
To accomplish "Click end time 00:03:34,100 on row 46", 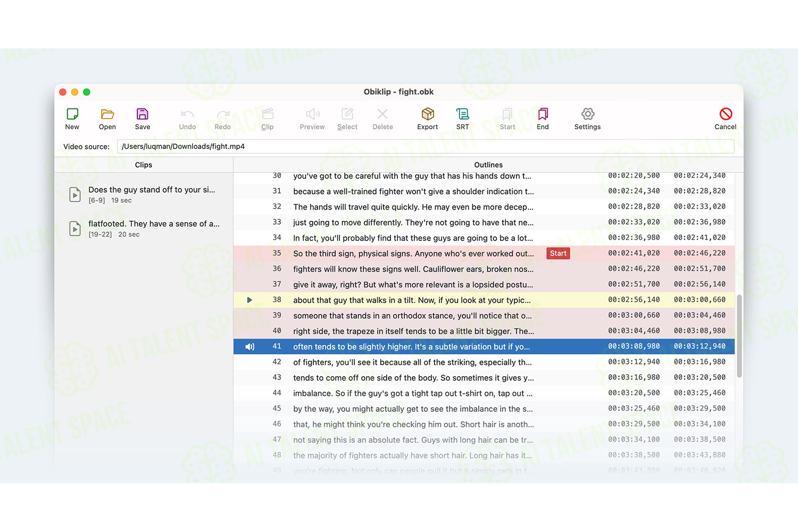I will pos(700,425).
